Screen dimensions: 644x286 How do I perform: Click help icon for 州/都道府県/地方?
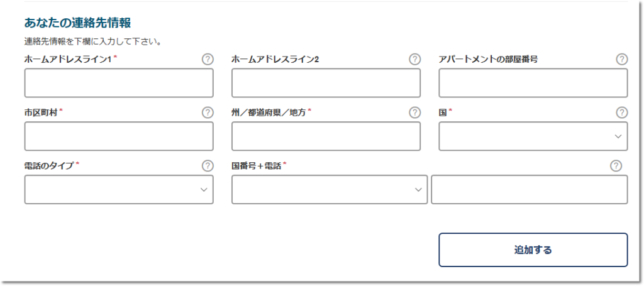[x=415, y=113]
